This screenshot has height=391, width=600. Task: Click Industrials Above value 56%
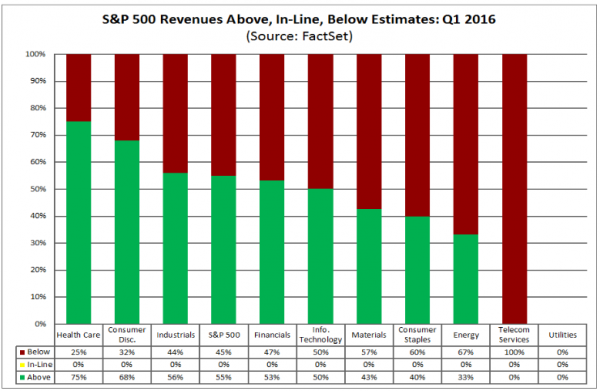(x=175, y=377)
